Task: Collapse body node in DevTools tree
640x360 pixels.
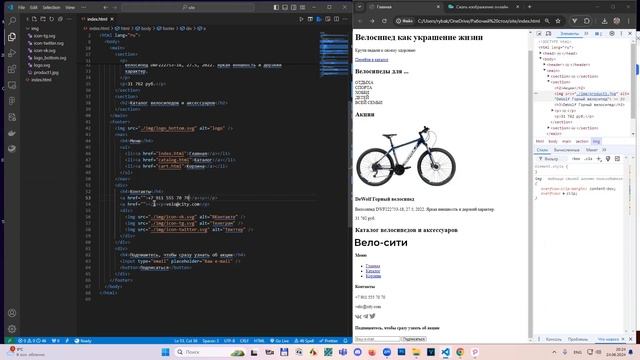Action: (x=540, y=59)
